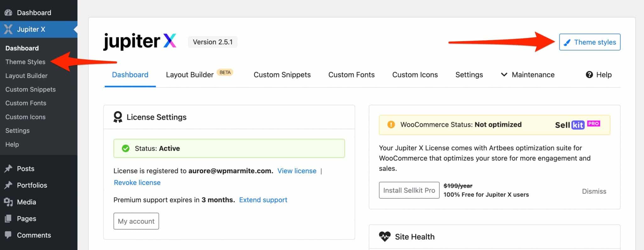Screen dimensions: 644x250
Task: Switch to the Layout Builder tab
Action: click(190, 75)
